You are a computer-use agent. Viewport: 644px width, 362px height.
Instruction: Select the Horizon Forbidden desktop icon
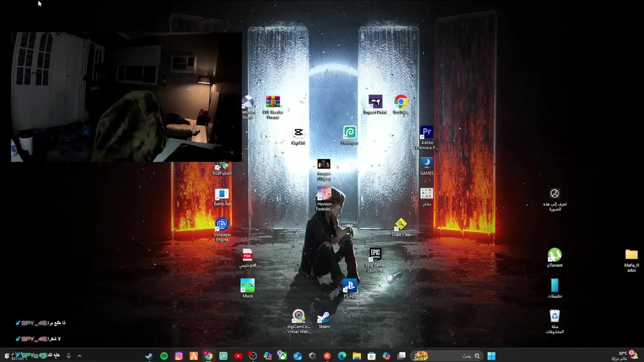tap(324, 199)
